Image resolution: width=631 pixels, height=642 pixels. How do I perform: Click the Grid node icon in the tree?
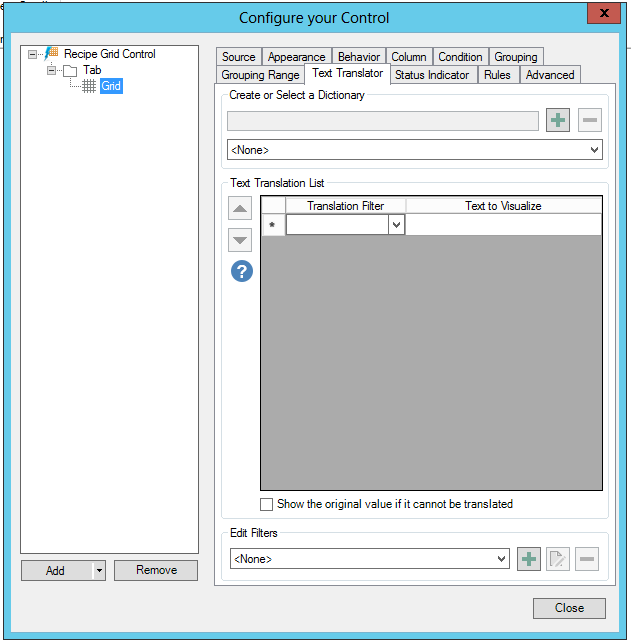coord(89,86)
